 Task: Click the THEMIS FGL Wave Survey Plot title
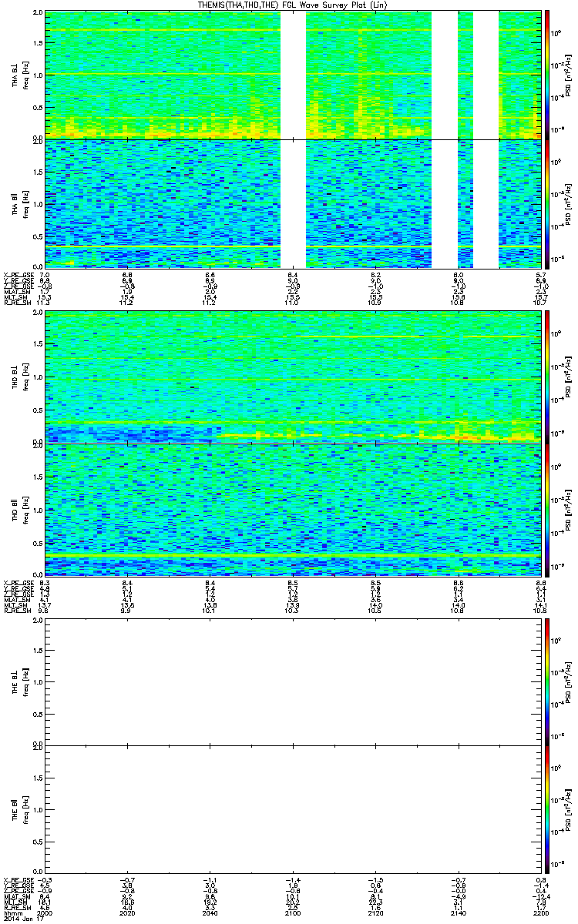point(292,5)
